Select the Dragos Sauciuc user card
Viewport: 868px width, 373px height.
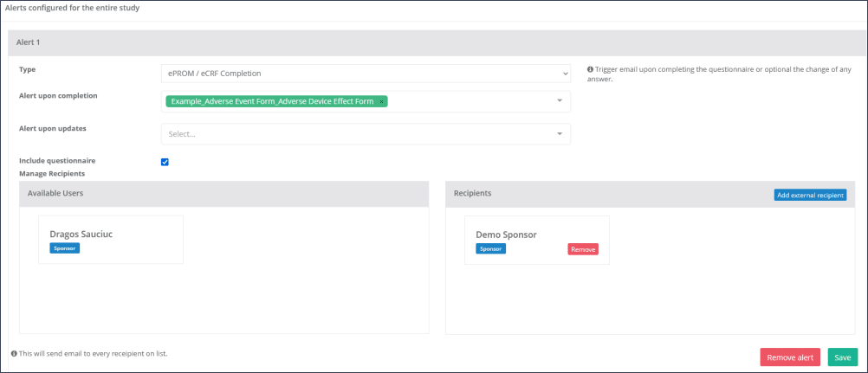coord(111,240)
